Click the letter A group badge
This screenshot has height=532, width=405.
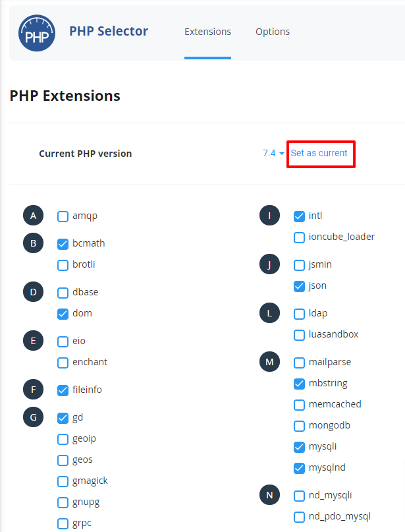coord(33,216)
